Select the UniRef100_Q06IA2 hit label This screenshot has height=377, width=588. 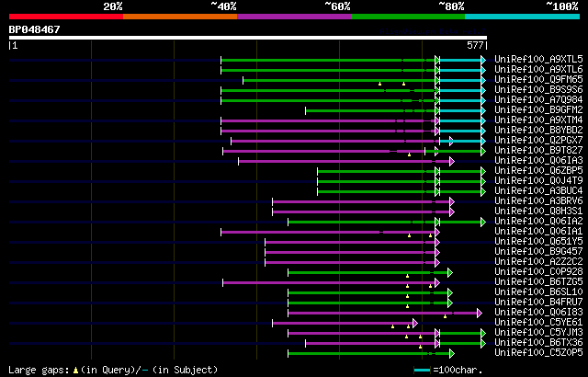538,222
